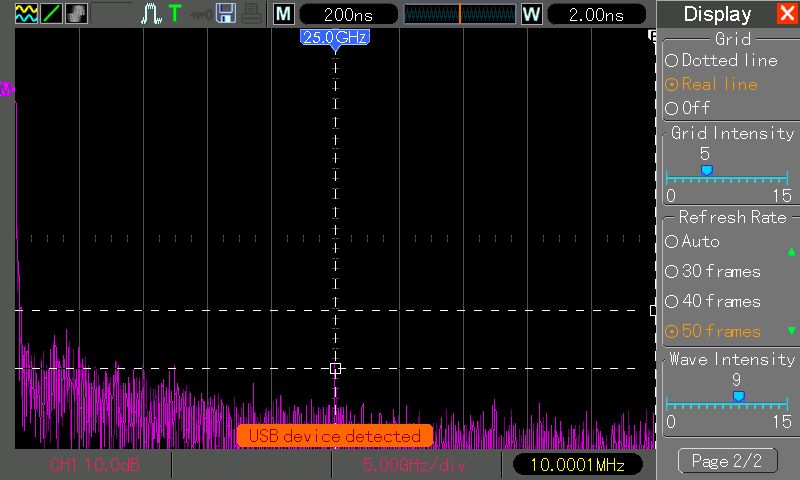The width and height of the screenshot is (800, 480).
Task: Select Auto refresh rate
Action: 692,241
